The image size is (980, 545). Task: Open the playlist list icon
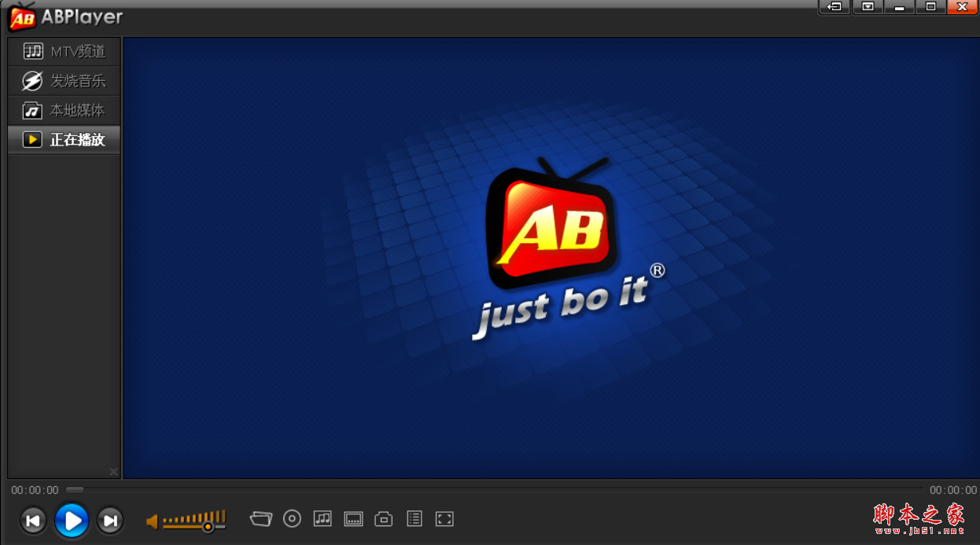(414, 518)
